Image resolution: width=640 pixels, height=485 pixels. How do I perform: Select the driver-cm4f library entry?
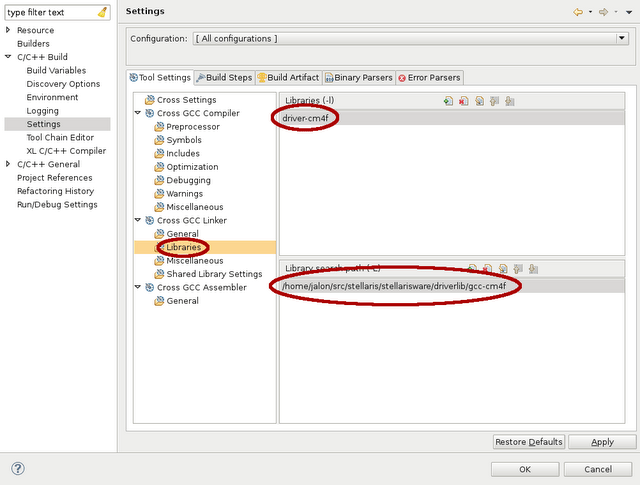305,118
